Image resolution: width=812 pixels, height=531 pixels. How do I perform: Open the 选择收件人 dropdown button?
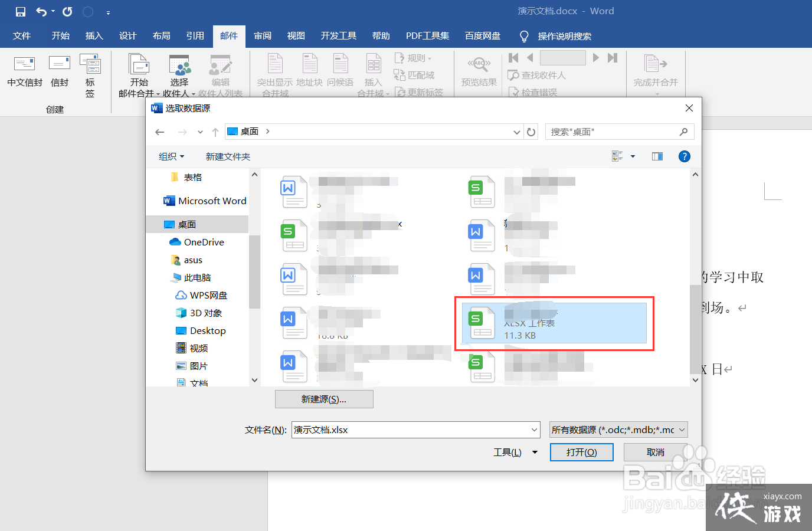pyautogui.click(x=179, y=76)
